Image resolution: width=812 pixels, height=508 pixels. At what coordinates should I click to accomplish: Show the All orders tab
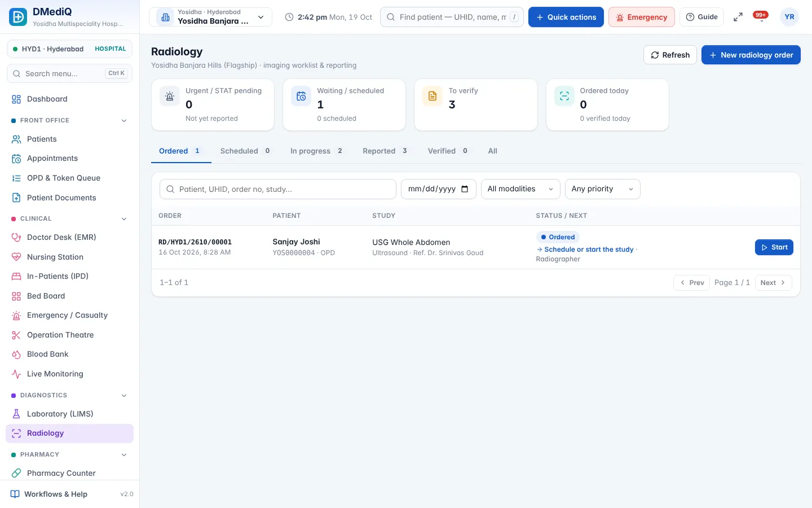[x=493, y=151]
